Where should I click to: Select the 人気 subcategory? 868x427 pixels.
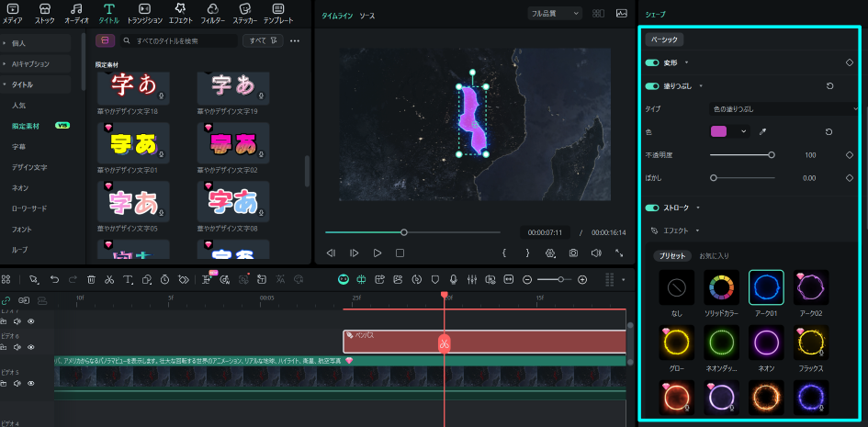pyautogui.click(x=18, y=105)
